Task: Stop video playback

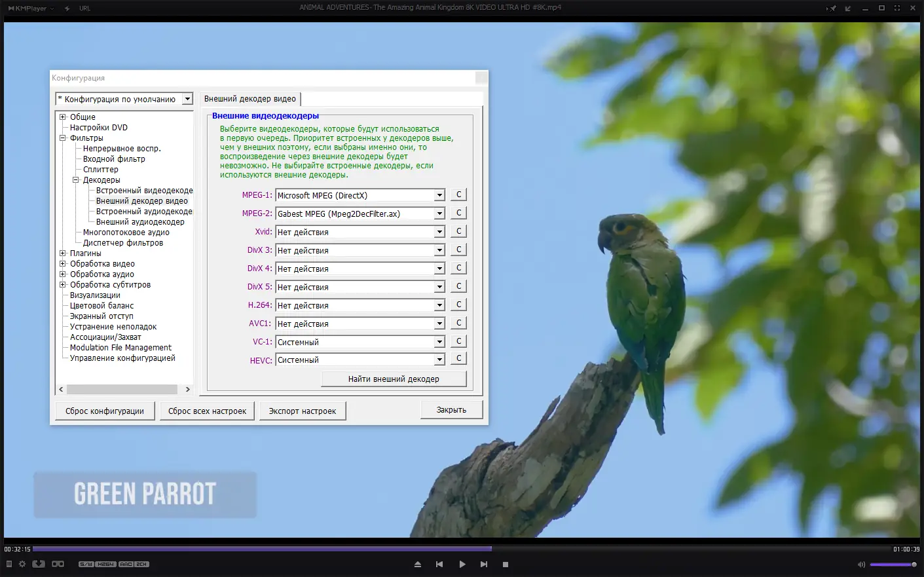Action: point(506,564)
